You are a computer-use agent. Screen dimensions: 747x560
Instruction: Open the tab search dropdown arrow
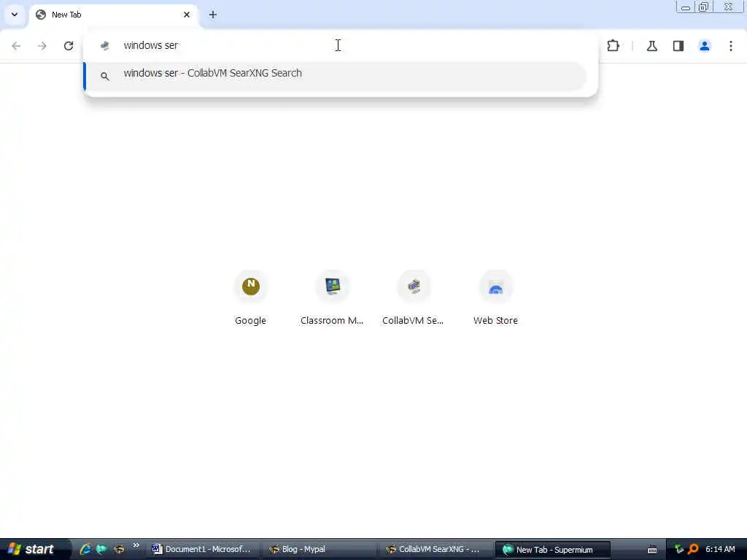[15, 15]
